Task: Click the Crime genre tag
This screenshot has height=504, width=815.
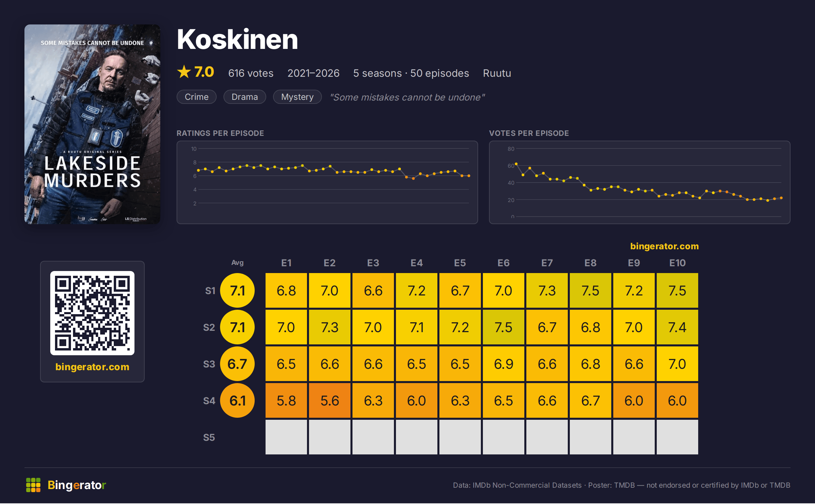Action: coord(197,97)
